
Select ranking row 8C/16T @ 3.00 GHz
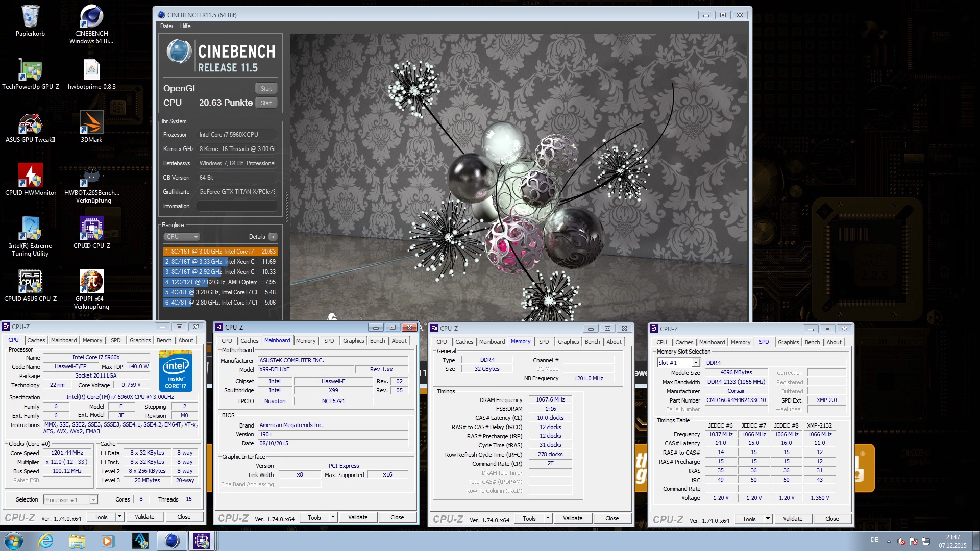[x=220, y=252]
